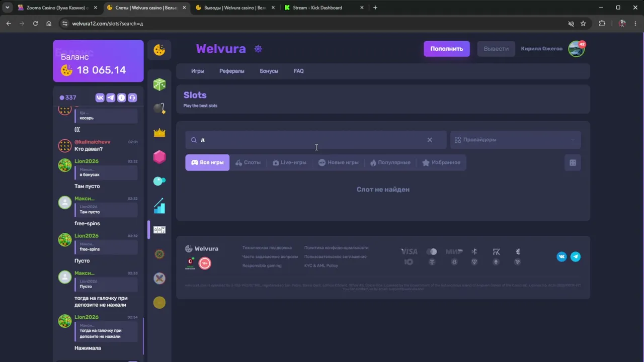Click the cookie icon atop the sidebar
The height and width of the screenshot is (362, 644).
point(159,50)
